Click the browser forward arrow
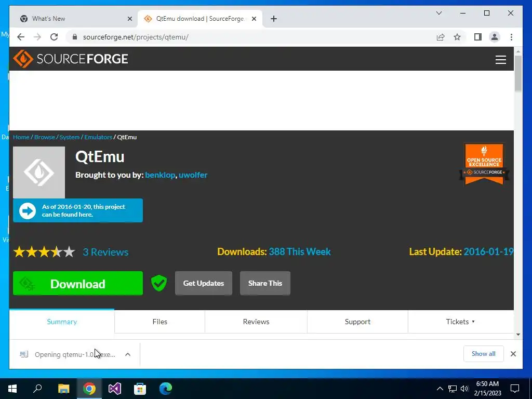The height and width of the screenshot is (399, 532). 37,37
